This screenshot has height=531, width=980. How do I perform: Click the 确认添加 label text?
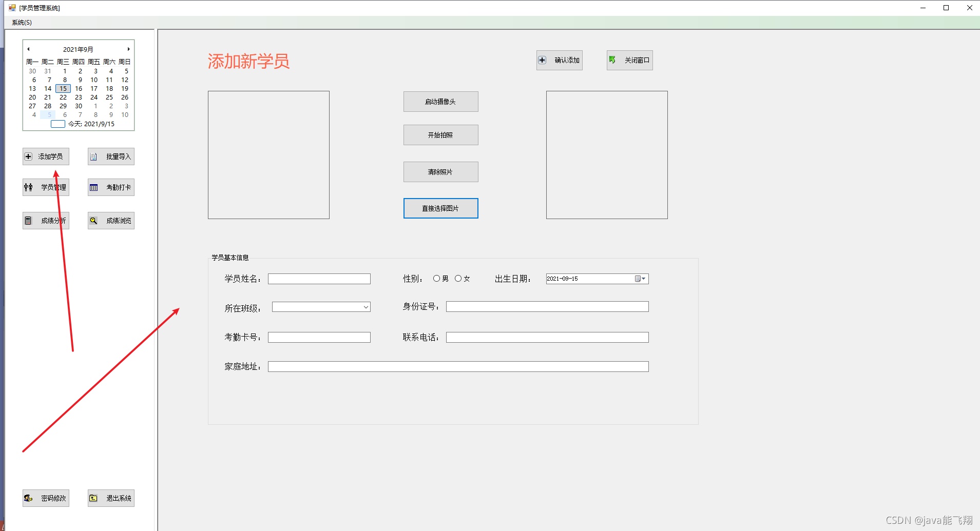pos(567,61)
